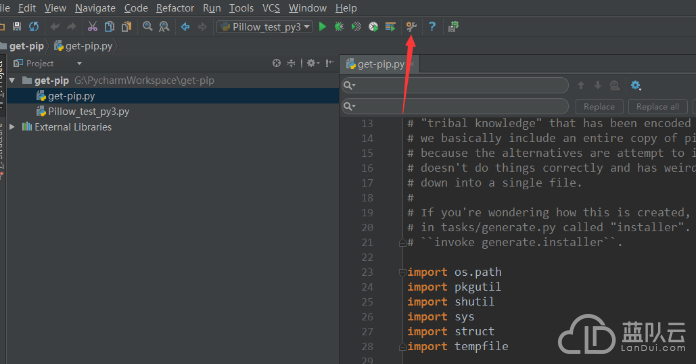This screenshot has width=696, height=364.
Task: Collapse the get-pip project folder
Action: point(12,80)
